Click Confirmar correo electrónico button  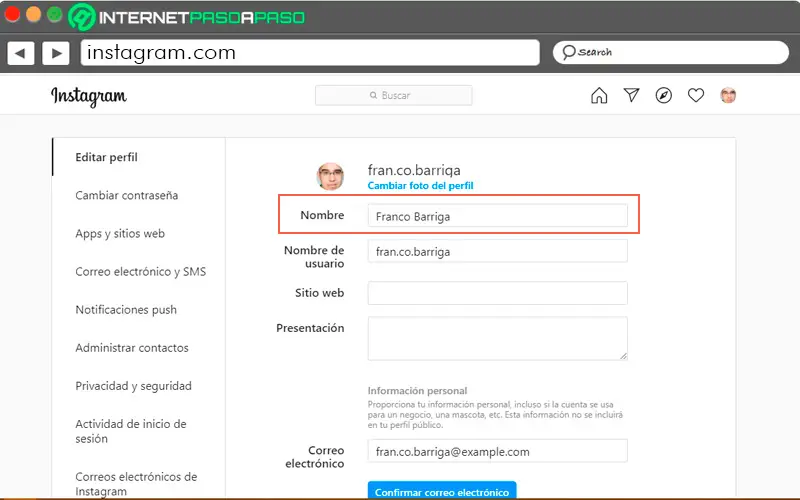(442, 490)
